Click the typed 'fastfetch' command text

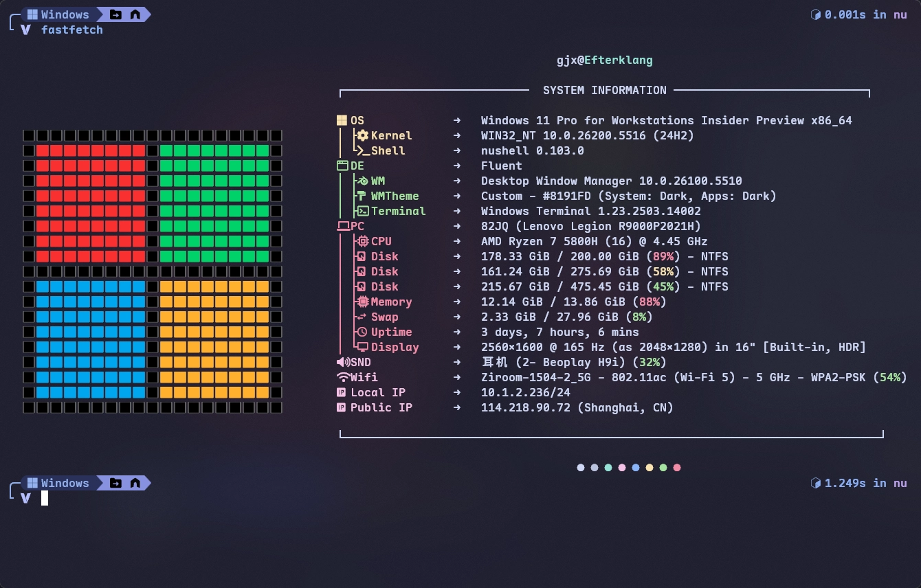coord(72,30)
